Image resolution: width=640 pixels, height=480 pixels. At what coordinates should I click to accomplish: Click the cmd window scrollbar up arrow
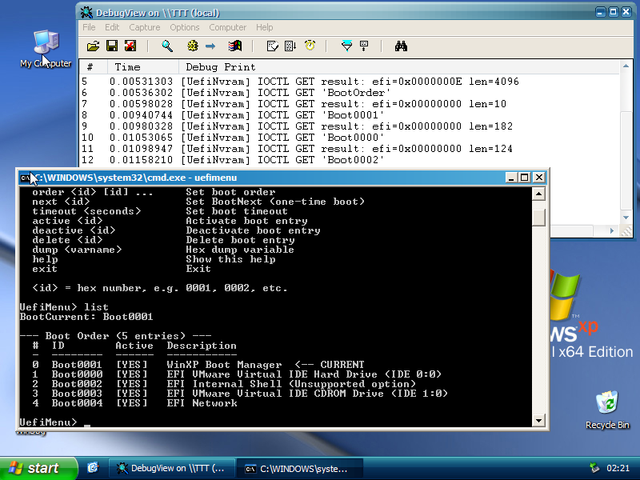coord(539,193)
